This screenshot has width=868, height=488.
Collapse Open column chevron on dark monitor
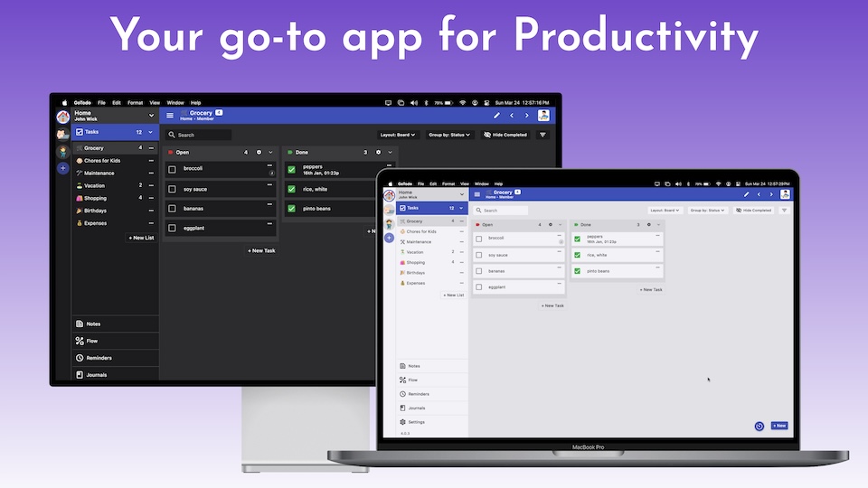[270, 152]
